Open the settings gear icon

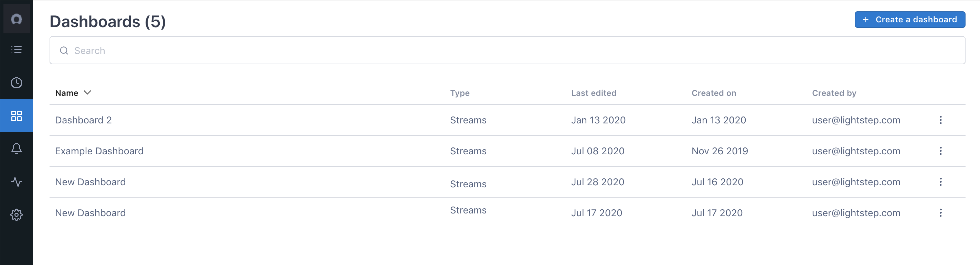pos(17,215)
